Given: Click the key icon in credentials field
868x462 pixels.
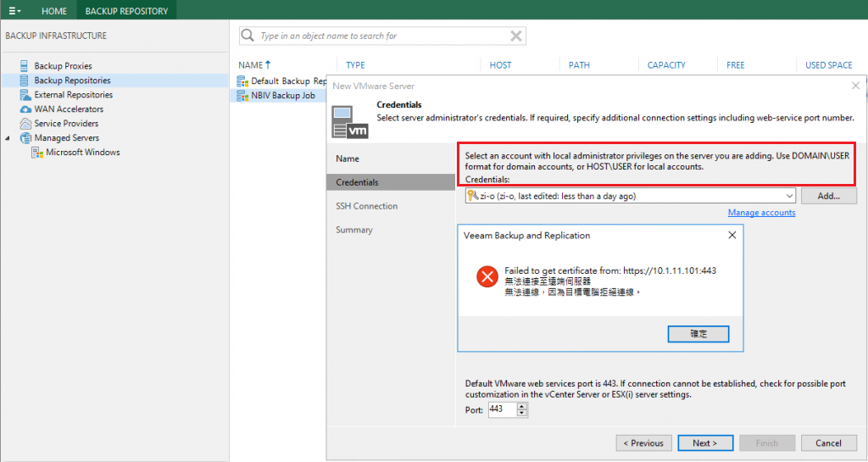Looking at the screenshot, I should click(x=472, y=195).
